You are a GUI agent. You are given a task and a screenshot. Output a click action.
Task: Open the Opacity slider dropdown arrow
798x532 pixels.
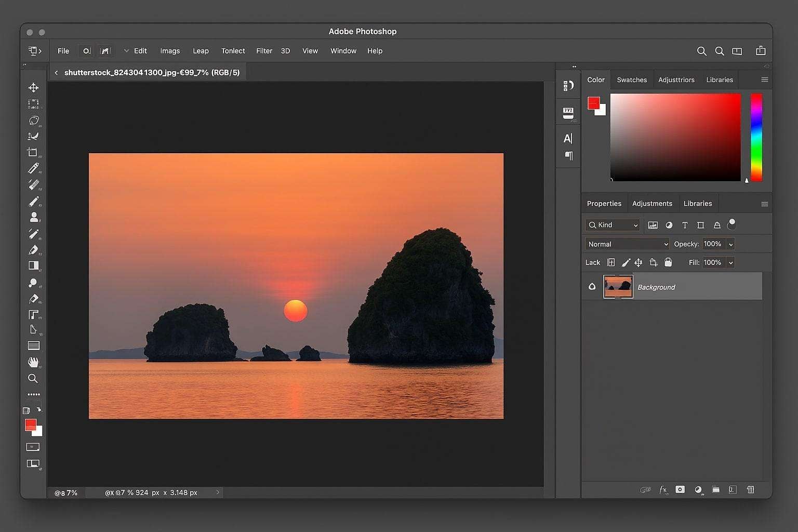[731, 244]
